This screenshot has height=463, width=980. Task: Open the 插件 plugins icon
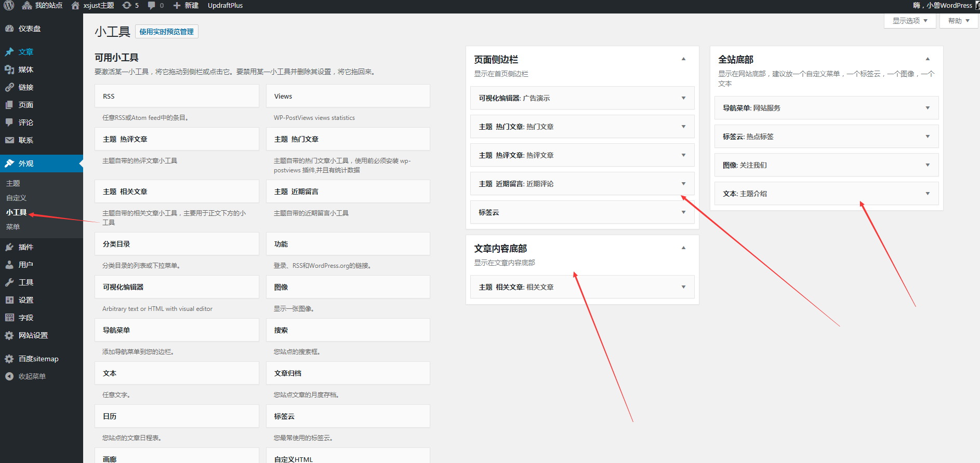point(9,247)
